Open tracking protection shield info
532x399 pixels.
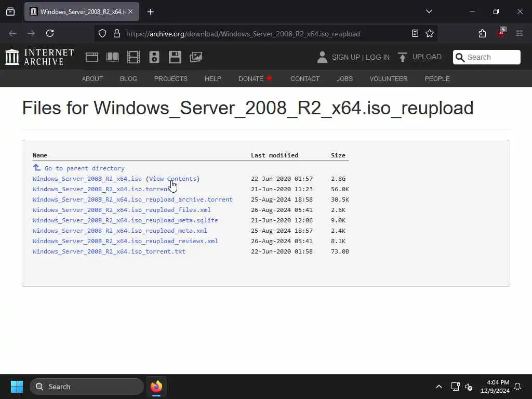[102, 34]
